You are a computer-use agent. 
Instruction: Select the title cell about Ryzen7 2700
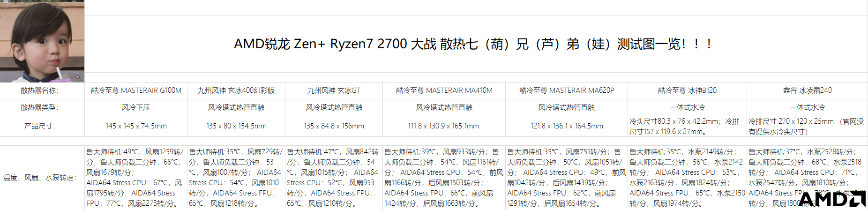click(476, 44)
